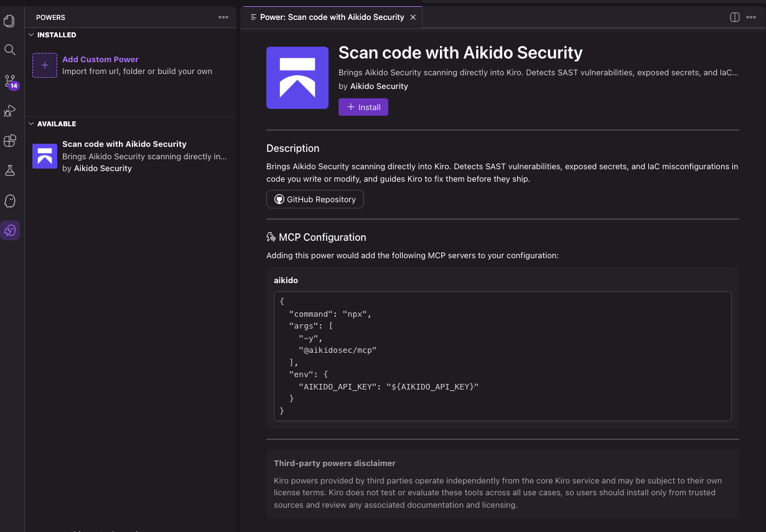Screen dimensions: 766x532
Task: Click the Aikido Security author name in header
Action: (379, 86)
